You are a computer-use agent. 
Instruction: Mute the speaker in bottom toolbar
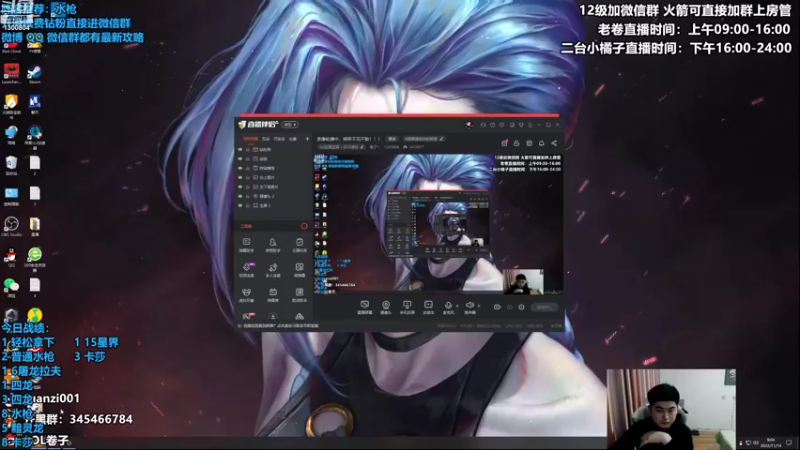tap(469, 307)
